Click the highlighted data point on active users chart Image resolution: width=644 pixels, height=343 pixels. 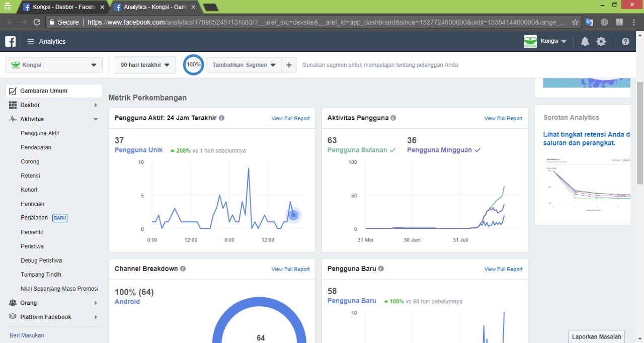(293, 215)
